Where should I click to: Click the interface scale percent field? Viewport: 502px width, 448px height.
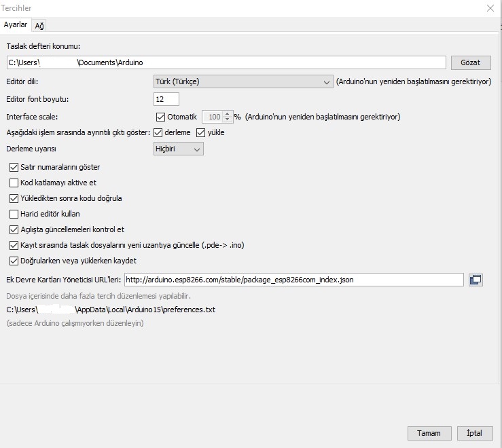pyautogui.click(x=213, y=117)
